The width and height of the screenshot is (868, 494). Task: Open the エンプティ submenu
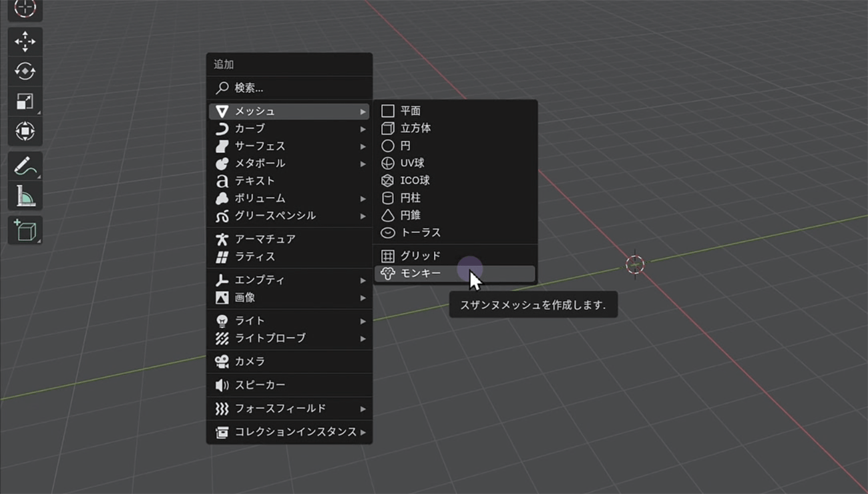pyautogui.click(x=289, y=280)
